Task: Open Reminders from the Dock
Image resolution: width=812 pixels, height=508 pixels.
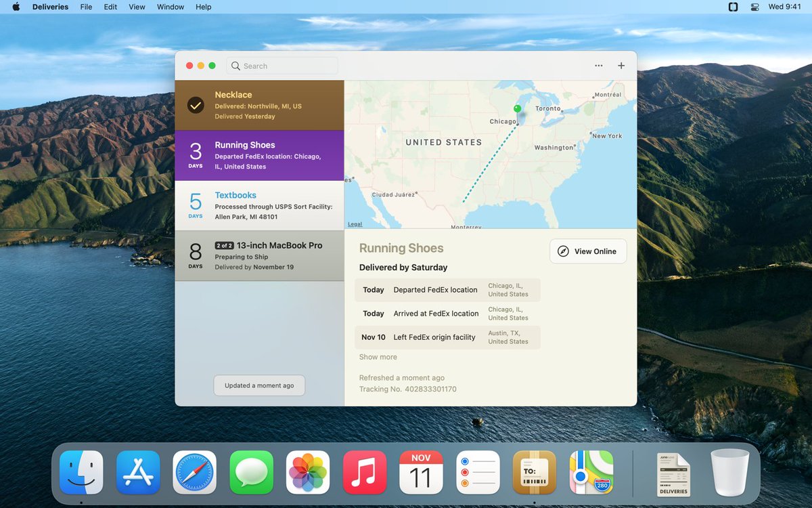Action: pos(478,472)
